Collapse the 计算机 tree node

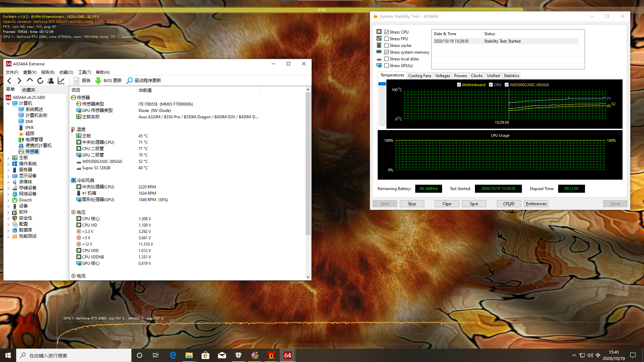coord(8,104)
